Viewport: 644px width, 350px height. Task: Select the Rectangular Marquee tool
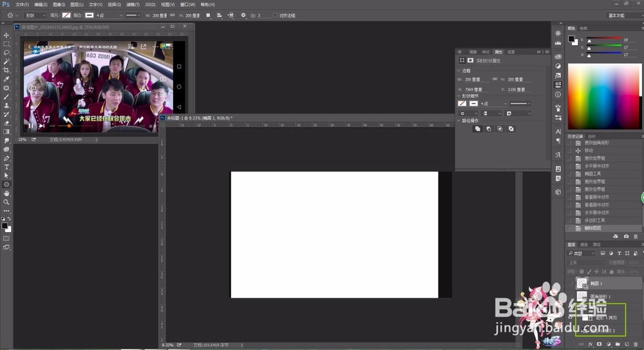click(x=6, y=44)
